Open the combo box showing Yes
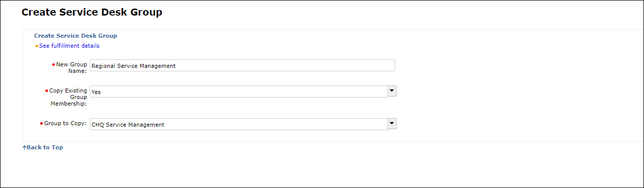644x188 pixels. [243, 91]
